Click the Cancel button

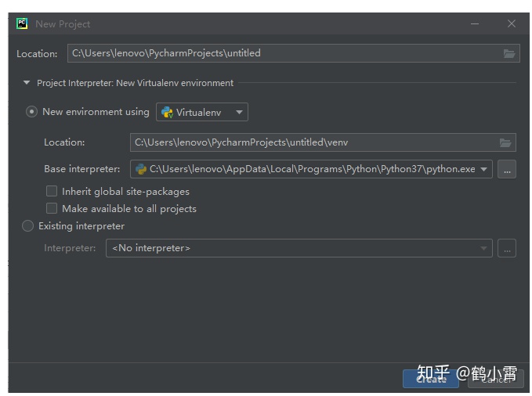[x=496, y=379]
